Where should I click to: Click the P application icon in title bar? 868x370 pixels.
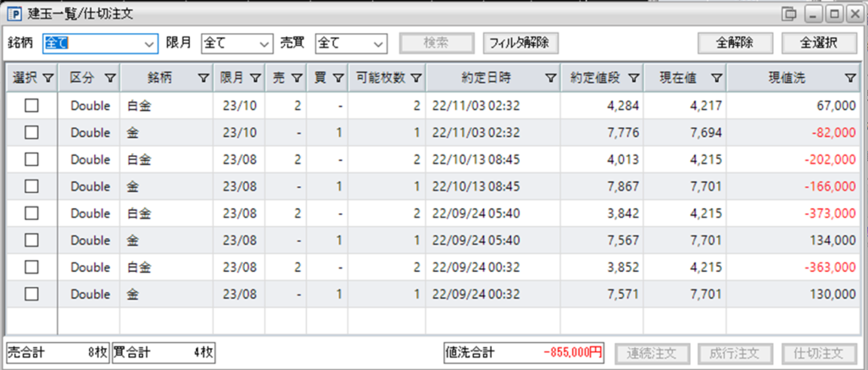click(13, 13)
